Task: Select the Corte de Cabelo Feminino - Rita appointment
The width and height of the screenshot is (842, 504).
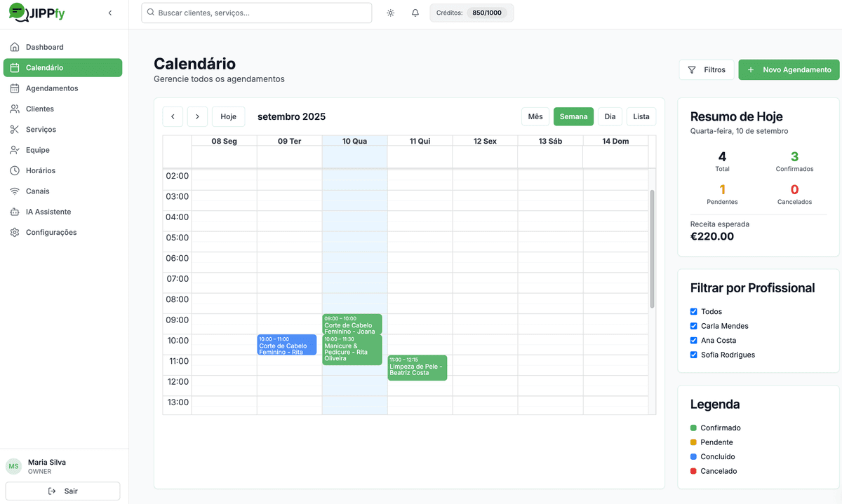Action: coord(286,345)
